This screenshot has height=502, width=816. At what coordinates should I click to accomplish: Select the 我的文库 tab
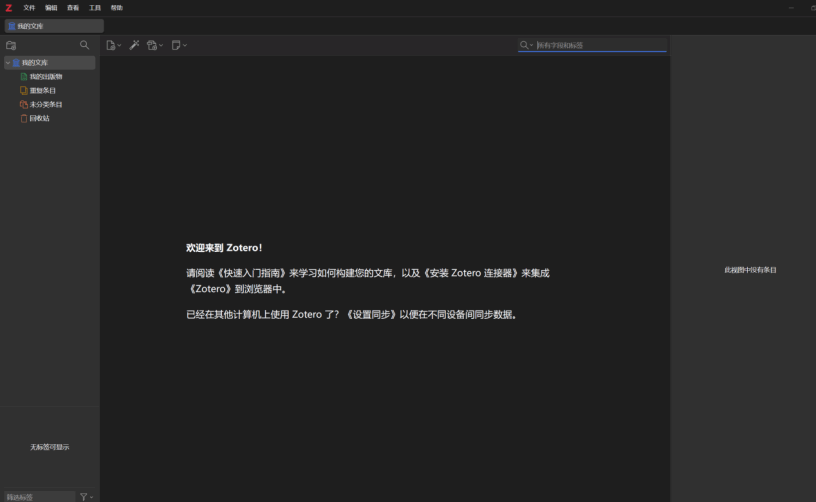point(54,26)
